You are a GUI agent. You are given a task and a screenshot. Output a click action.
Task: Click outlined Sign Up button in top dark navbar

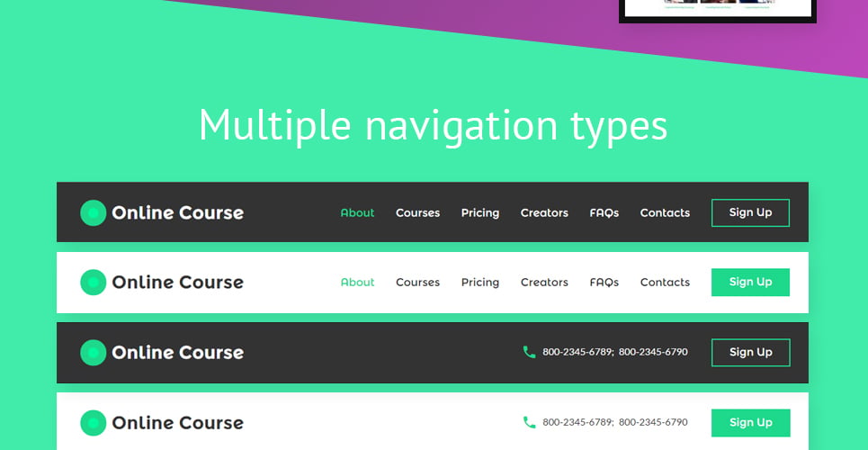(751, 212)
